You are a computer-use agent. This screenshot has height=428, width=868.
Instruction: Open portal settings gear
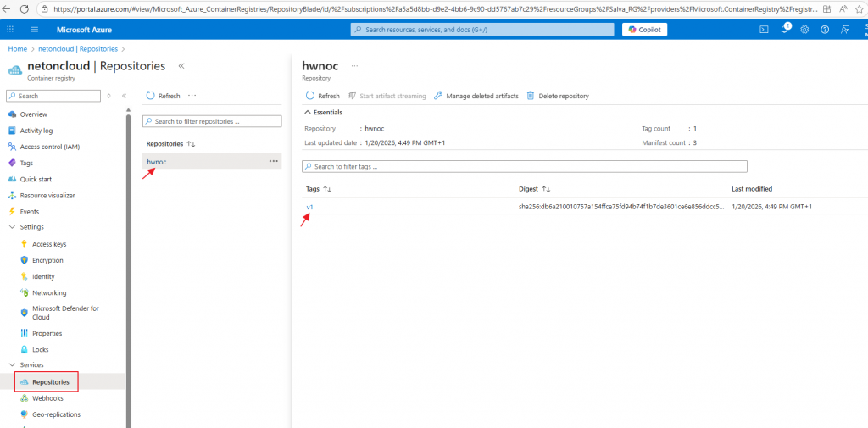click(804, 29)
